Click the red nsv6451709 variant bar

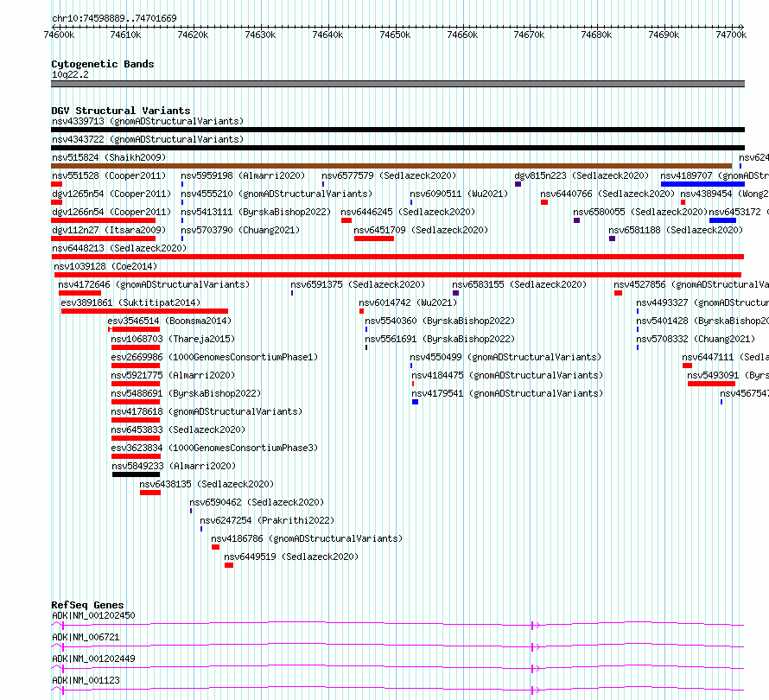click(374, 239)
